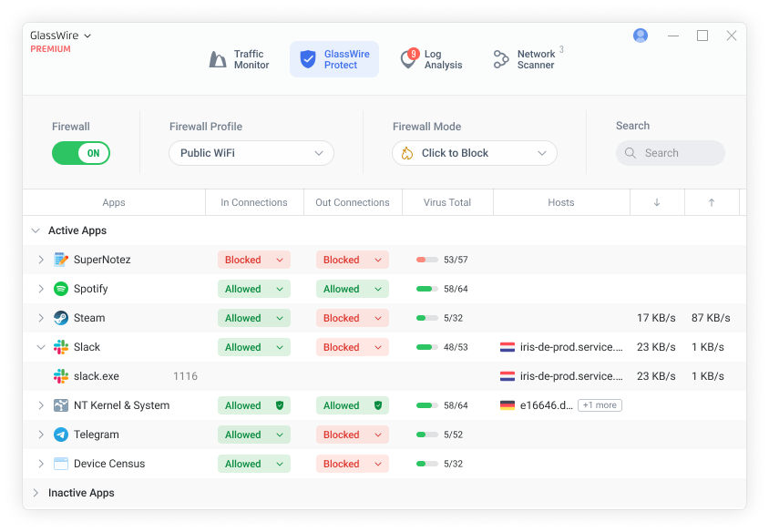
Task: Click the SuperNotez app icon
Action: click(x=61, y=260)
